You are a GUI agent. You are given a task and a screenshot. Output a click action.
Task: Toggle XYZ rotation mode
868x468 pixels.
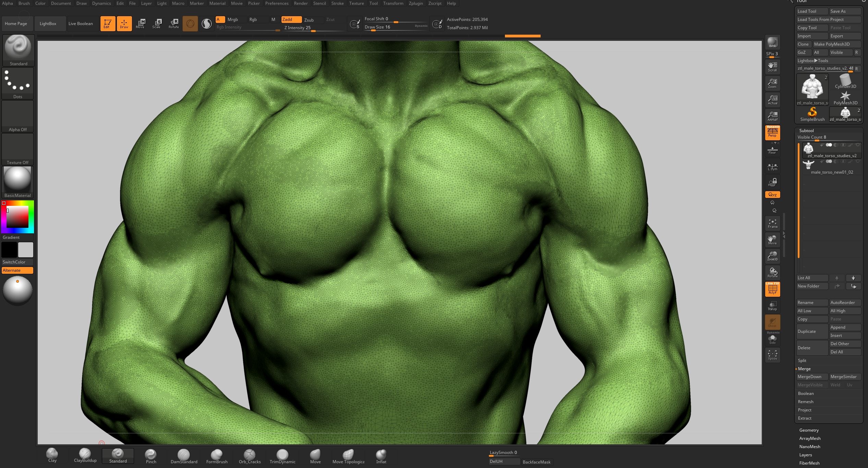point(772,195)
